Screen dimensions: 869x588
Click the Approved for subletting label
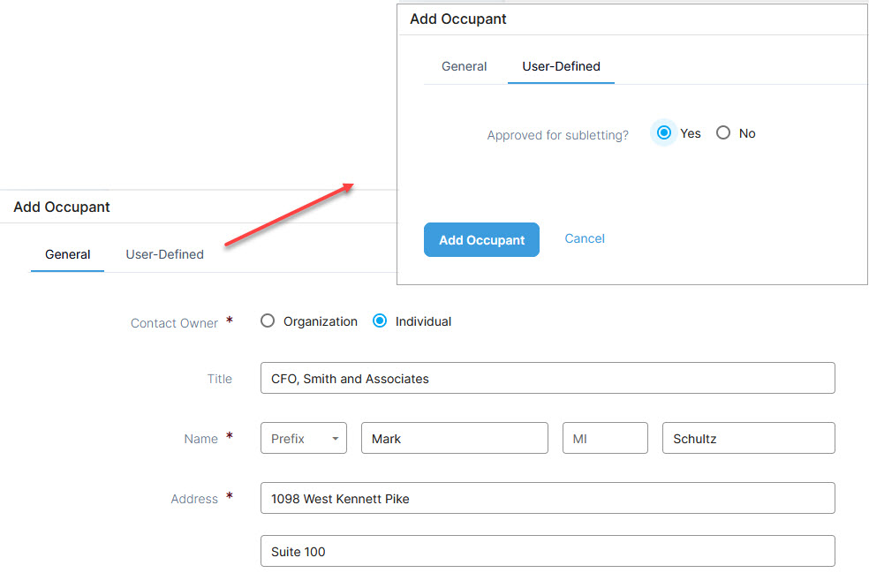557,135
